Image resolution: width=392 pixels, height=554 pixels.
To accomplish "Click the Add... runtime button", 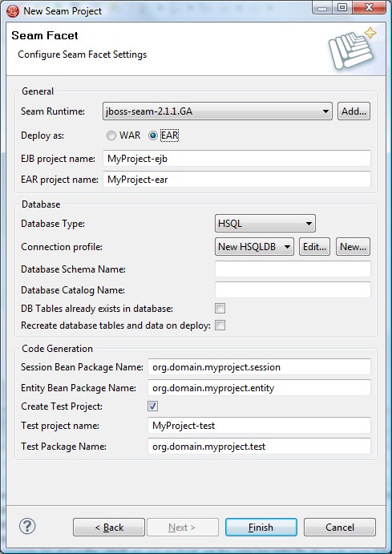I will 354,111.
